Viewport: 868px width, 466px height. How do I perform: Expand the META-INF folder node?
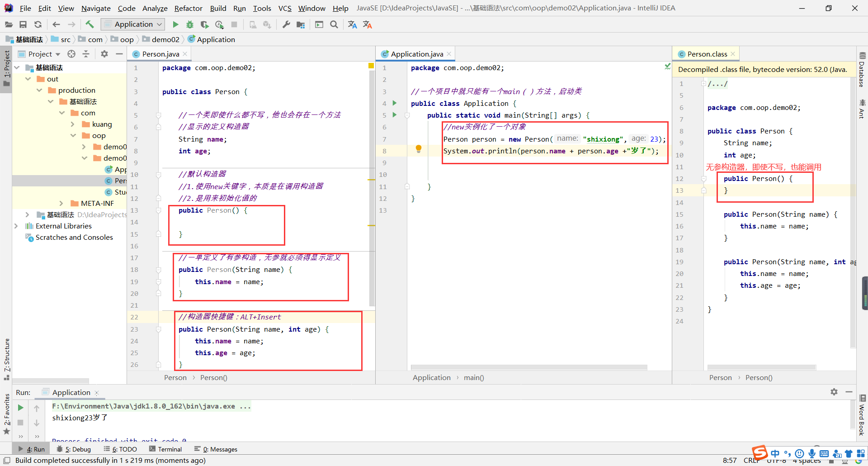[61, 203]
